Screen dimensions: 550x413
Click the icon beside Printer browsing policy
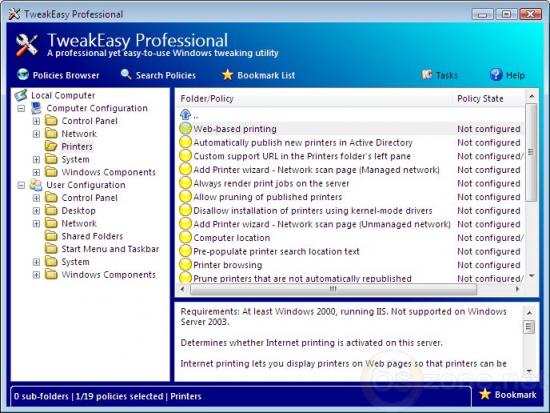[185, 265]
